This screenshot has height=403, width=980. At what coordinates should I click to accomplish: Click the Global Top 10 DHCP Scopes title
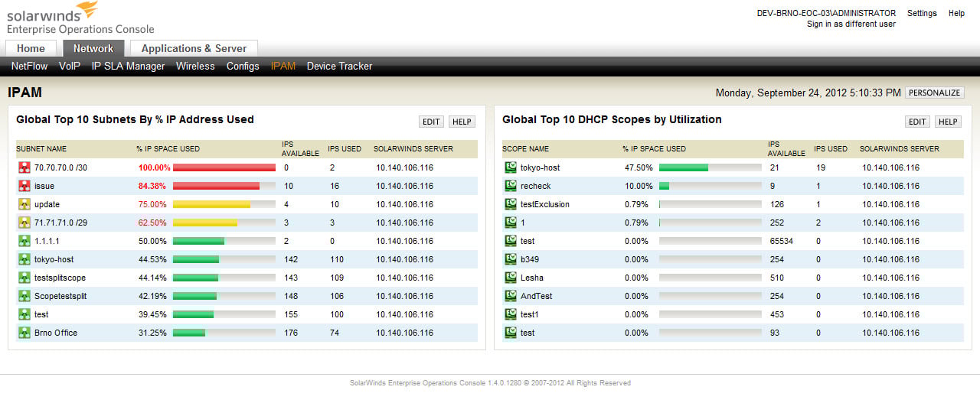point(612,119)
